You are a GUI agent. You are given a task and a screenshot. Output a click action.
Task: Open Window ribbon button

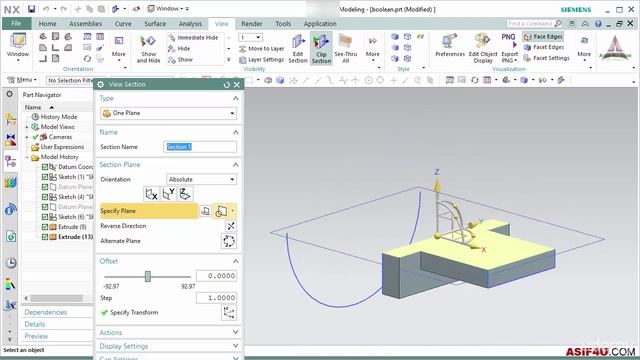point(18,47)
